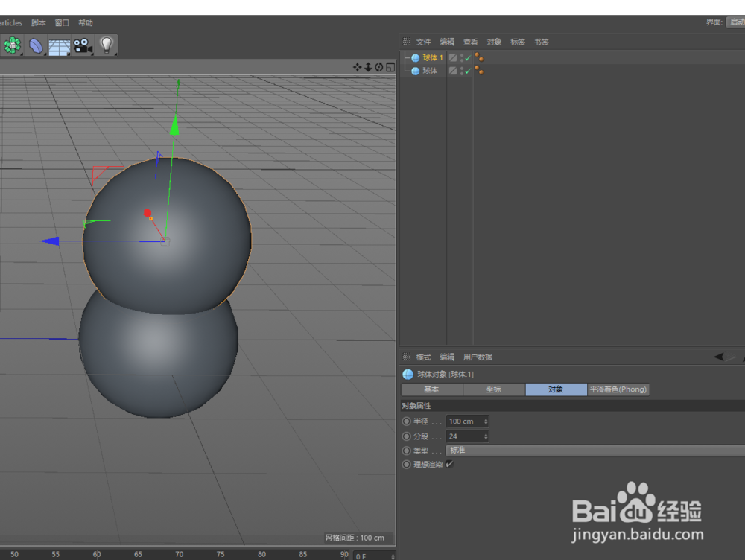This screenshot has width=745, height=560.
Task: Create a Camera object from toolbar
Action: [x=83, y=46]
